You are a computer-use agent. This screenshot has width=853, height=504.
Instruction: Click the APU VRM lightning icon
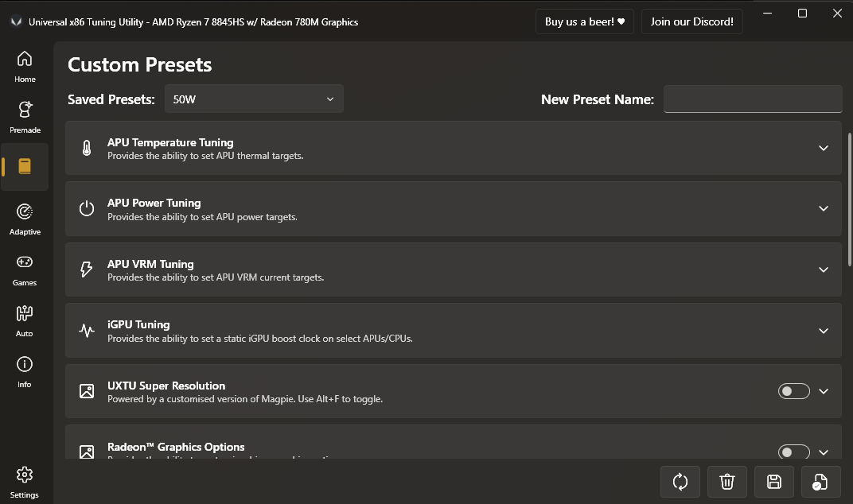(x=87, y=269)
